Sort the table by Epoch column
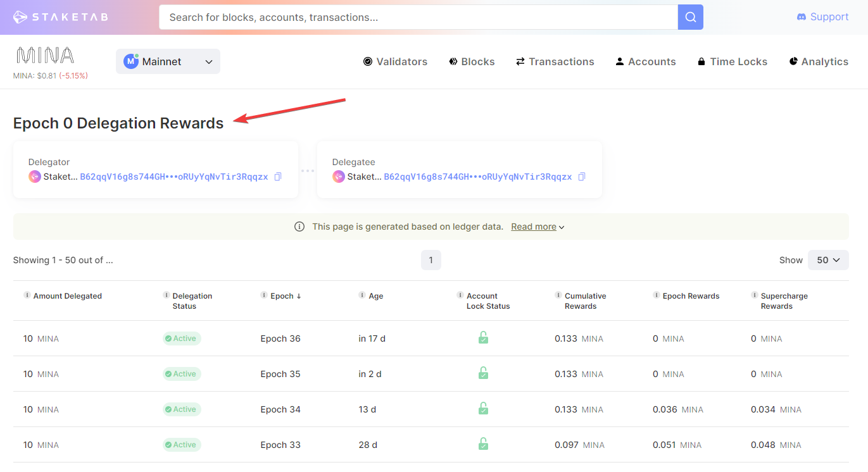Viewport: 868px width, 472px height. click(x=285, y=296)
